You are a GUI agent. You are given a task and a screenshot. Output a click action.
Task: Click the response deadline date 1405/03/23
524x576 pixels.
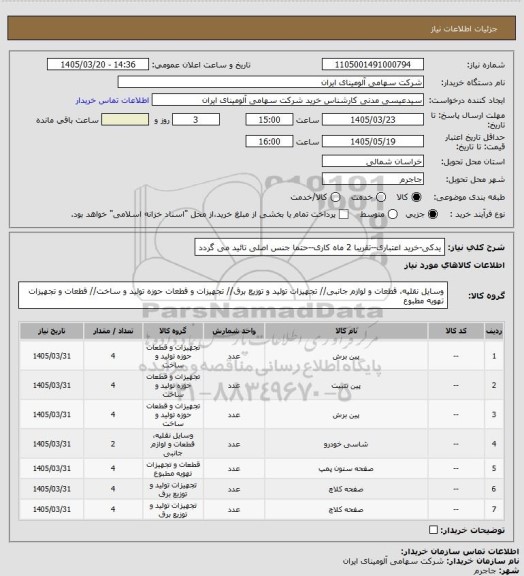coord(373,120)
